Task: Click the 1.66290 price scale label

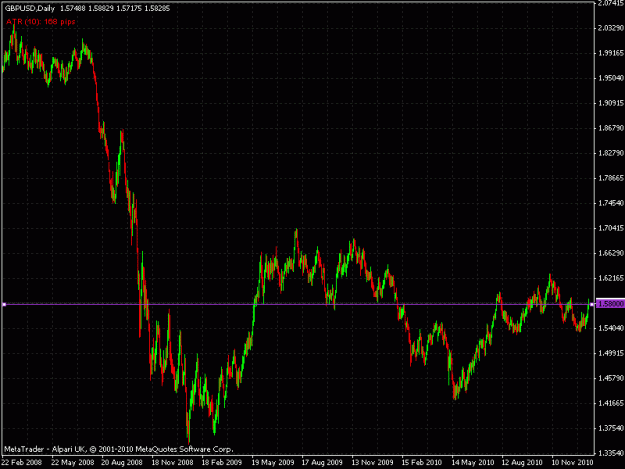Action: pyautogui.click(x=611, y=253)
